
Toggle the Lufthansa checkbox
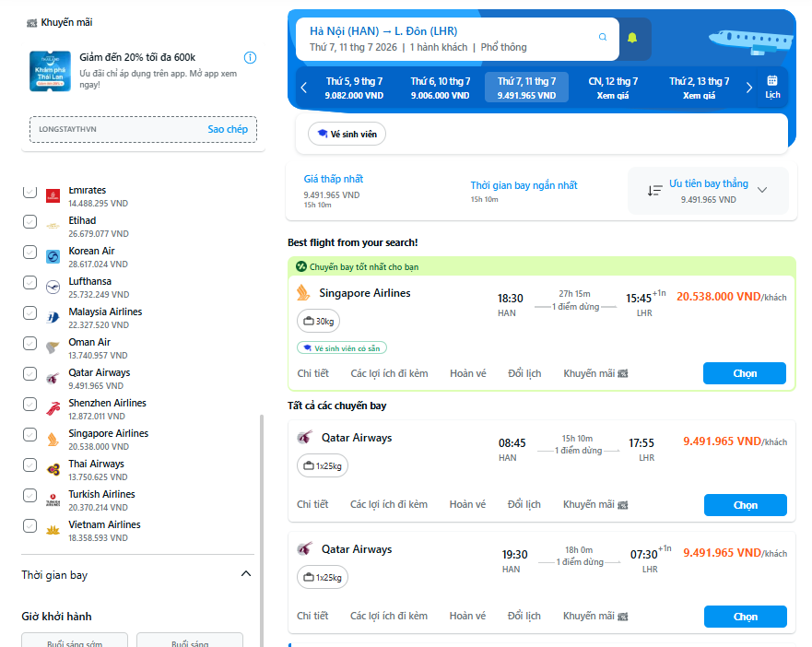[x=30, y=283]
